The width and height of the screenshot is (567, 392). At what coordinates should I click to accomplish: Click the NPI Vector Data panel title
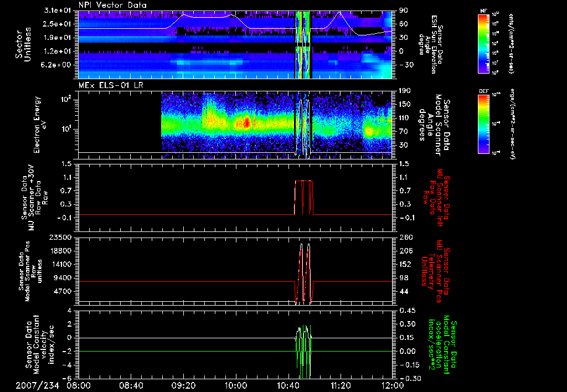point(112,5)
